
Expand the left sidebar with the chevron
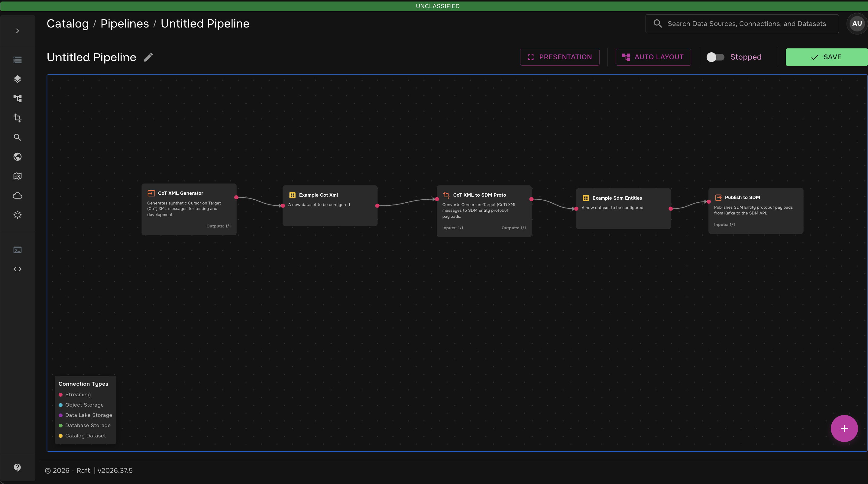tap(18, 31)
